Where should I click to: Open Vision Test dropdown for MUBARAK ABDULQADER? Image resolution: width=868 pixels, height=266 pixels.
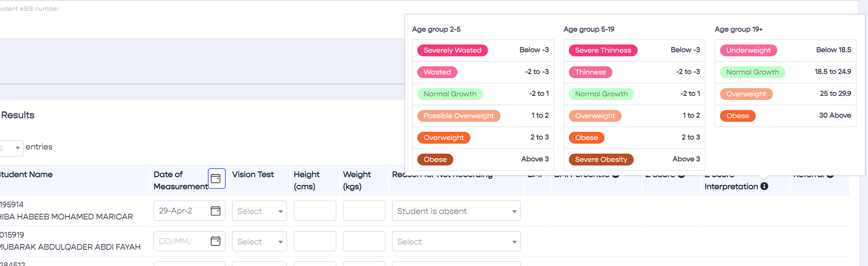[x=259, y=241]
